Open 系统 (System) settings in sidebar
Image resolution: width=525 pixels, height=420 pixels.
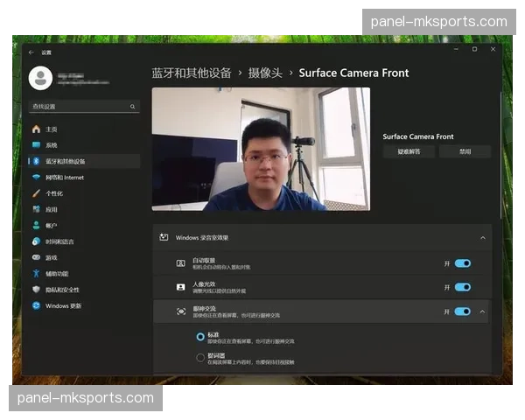(x=51, y=145)
